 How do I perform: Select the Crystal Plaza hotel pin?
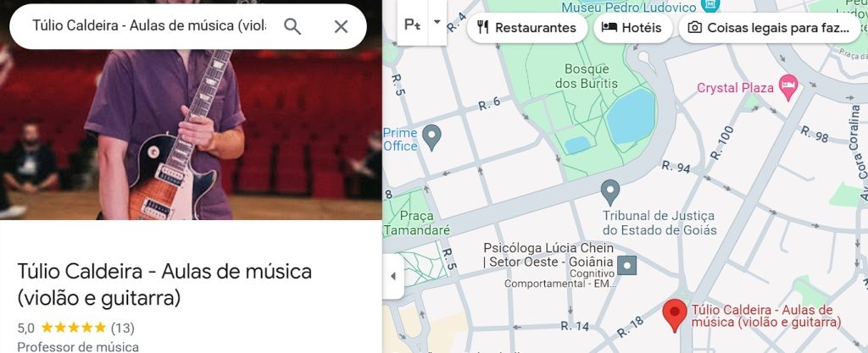787,88
